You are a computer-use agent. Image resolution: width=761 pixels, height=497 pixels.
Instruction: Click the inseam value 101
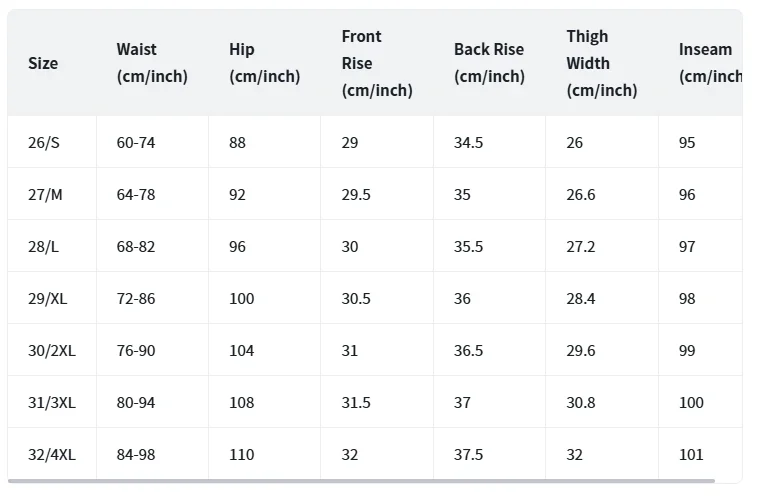coord(691,454)
